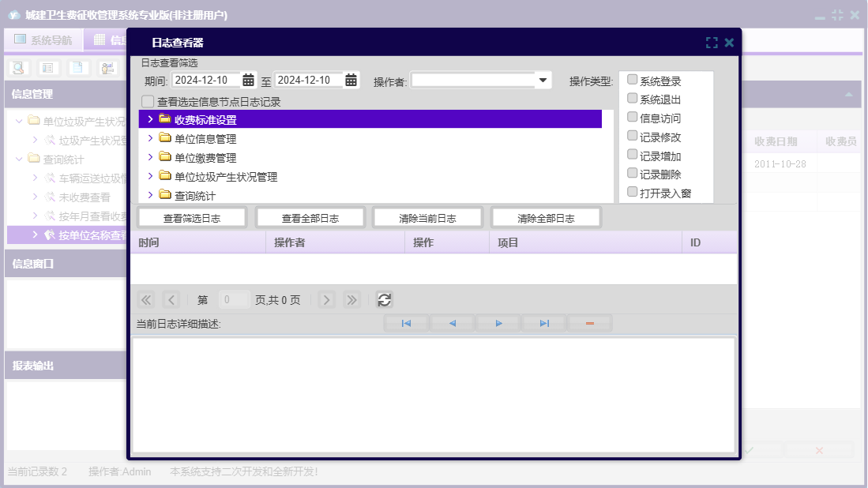The width and height of the screenshot is (868, 488).
Task: Open the start date calendar picker
Action: tap(248, 80)
